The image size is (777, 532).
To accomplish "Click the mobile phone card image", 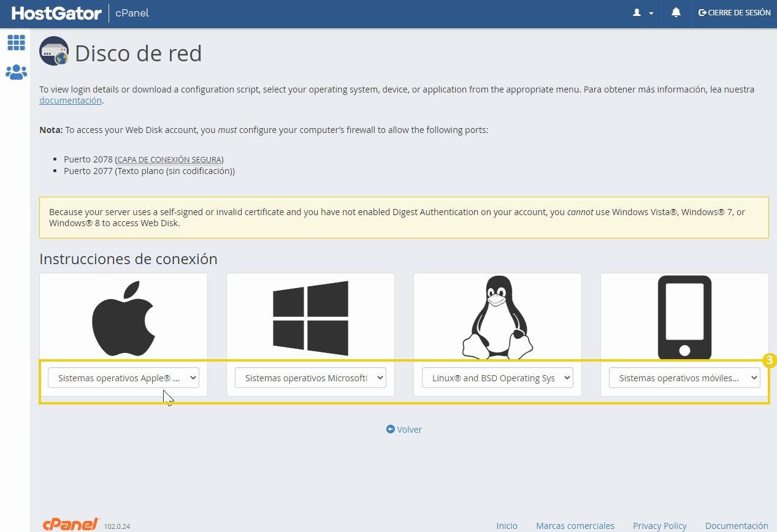I will [684, 318].
